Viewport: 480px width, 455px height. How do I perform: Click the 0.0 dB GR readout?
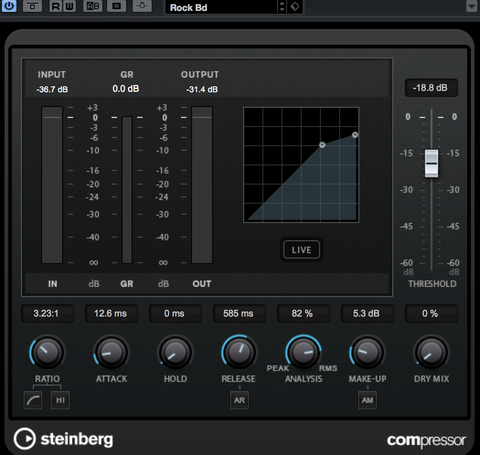126,89
